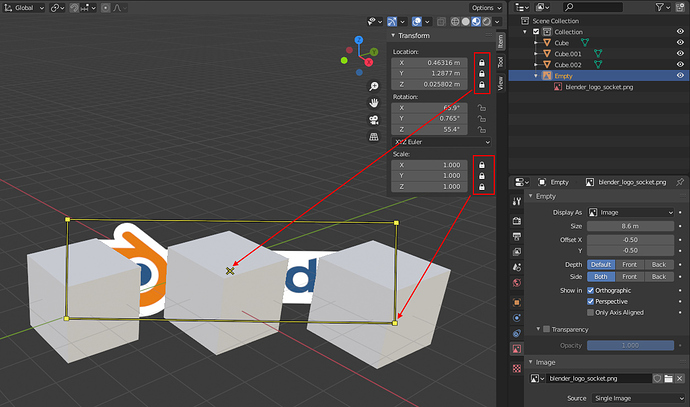Switch perspective/orthographic grid icon
The image size is (690, 407).
click(x=374, y=137)
